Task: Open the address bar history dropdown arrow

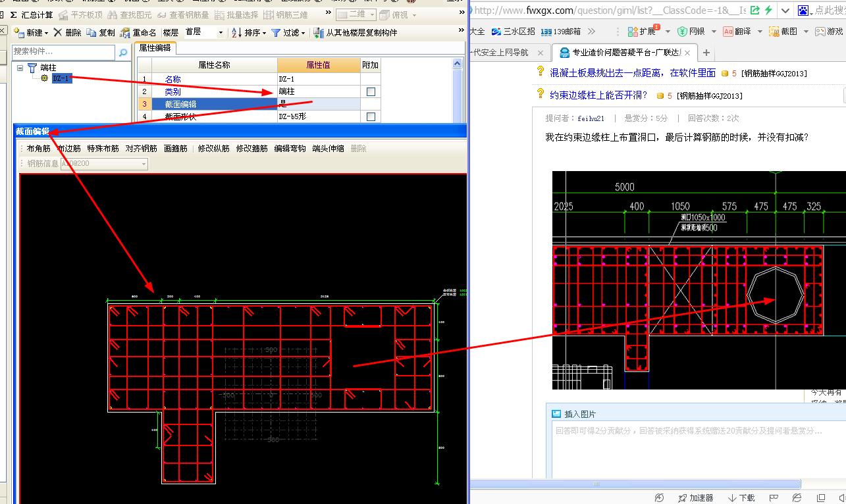Action: click(x=785, y=10)
